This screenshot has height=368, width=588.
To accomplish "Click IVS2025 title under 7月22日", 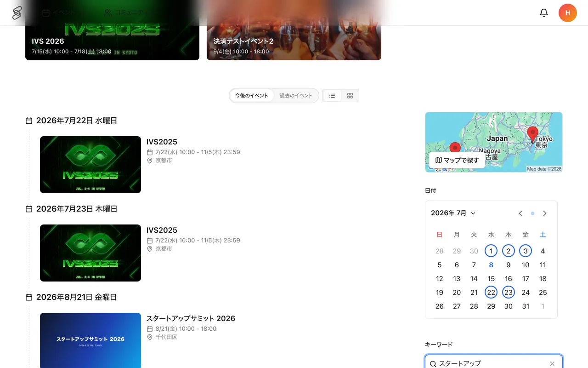I will coord(162,142).
